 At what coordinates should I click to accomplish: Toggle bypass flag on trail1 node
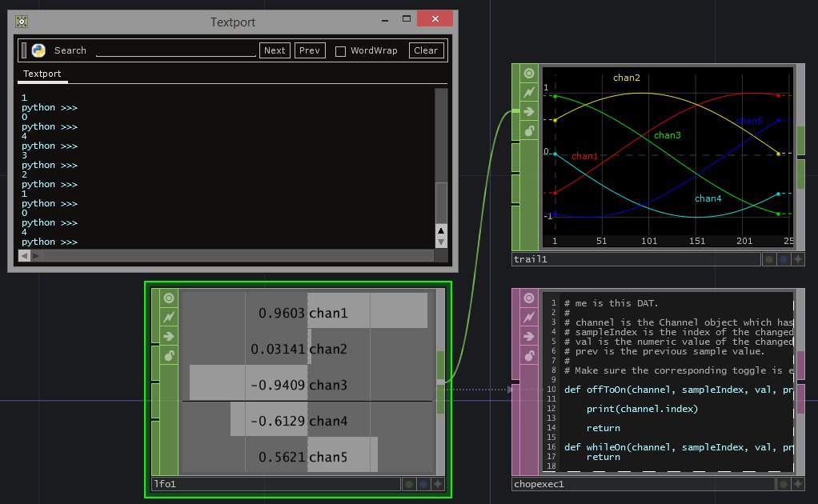tap(528, 93)
